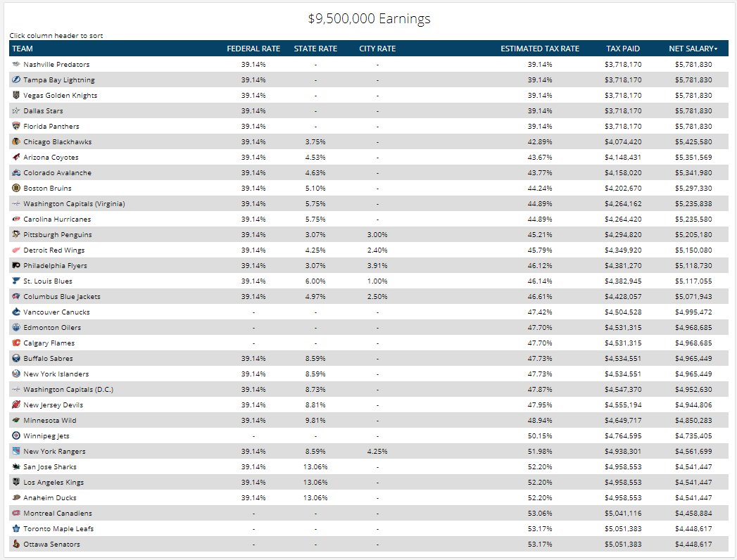Select Washington Capitals (Virginia) team name
The height and width of the screenshot is (560, 737).
[x=75, y=203]
